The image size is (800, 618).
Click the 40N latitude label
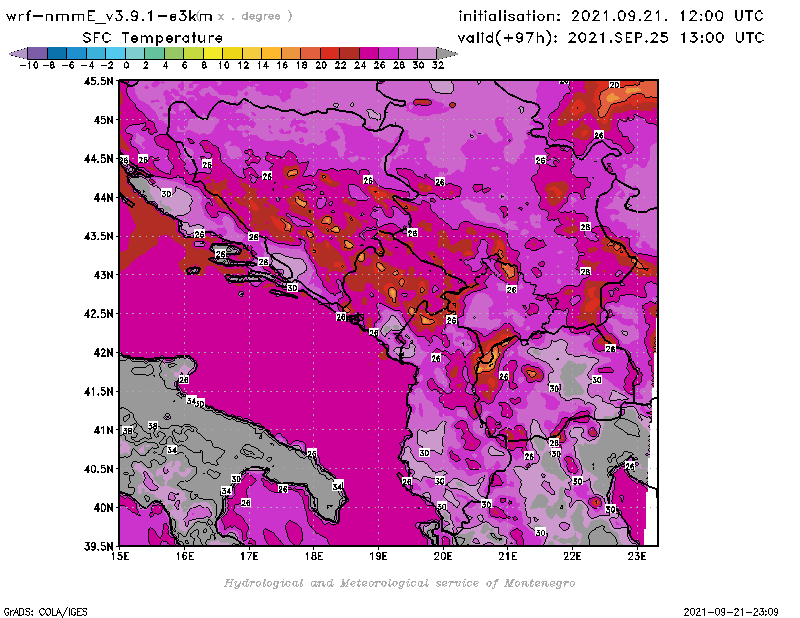pos(104,507)
